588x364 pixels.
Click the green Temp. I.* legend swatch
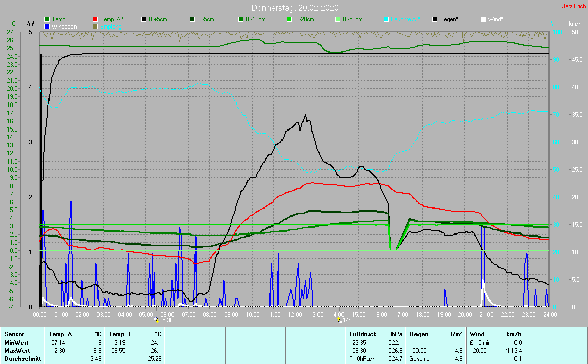click(x=47, y=19)
